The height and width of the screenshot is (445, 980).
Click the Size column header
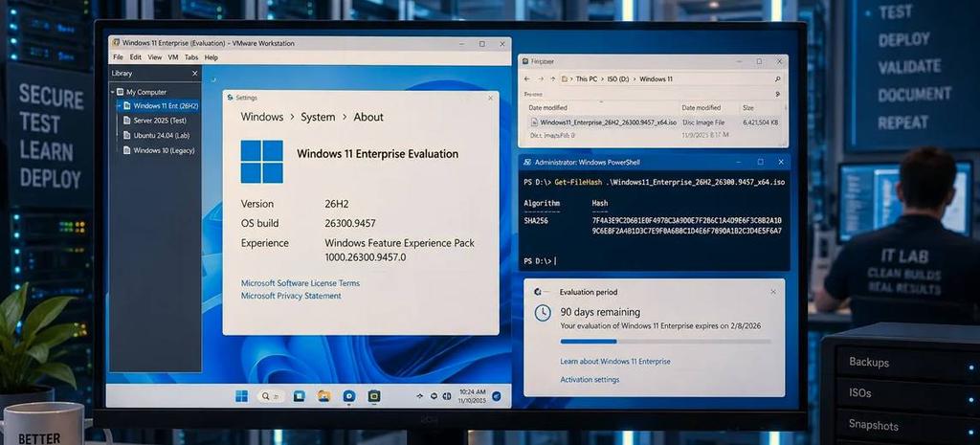(747, 107)
